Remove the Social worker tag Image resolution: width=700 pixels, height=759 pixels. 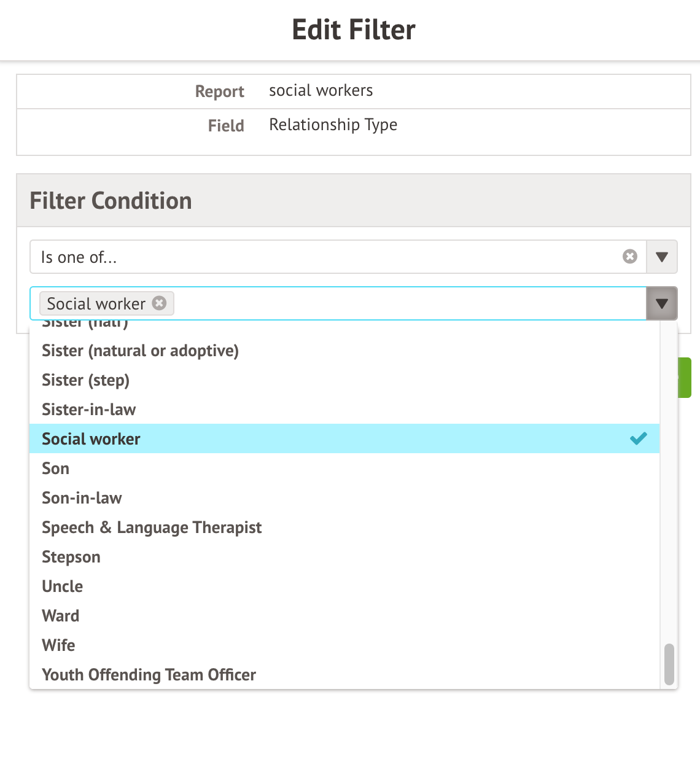[x=159, y=303]
